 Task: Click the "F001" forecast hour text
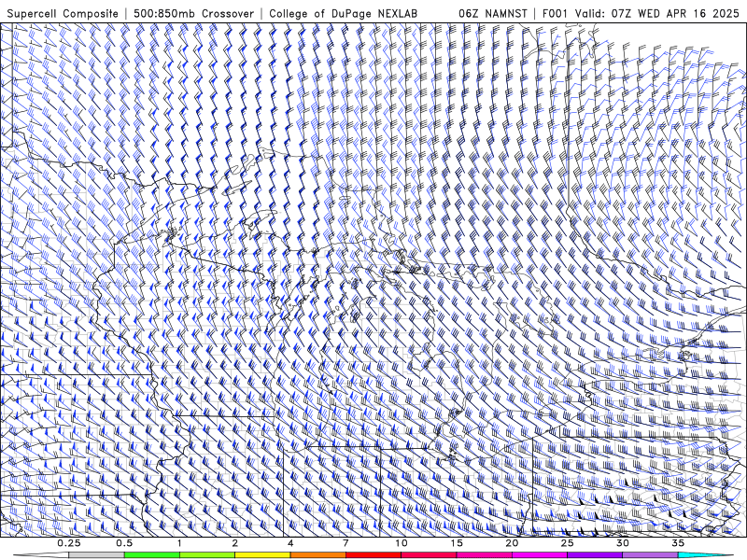pos(556,13)
